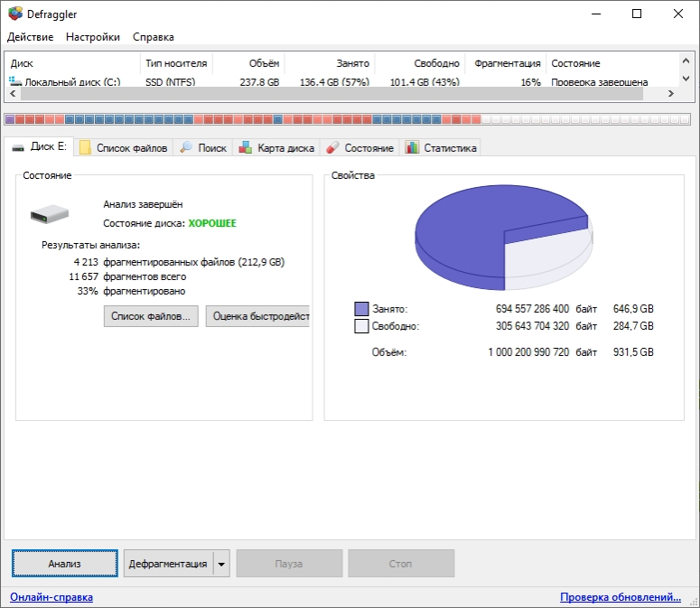Click the 237.8 GB capacity cell

pyautogui.click(x=259, y=82)
